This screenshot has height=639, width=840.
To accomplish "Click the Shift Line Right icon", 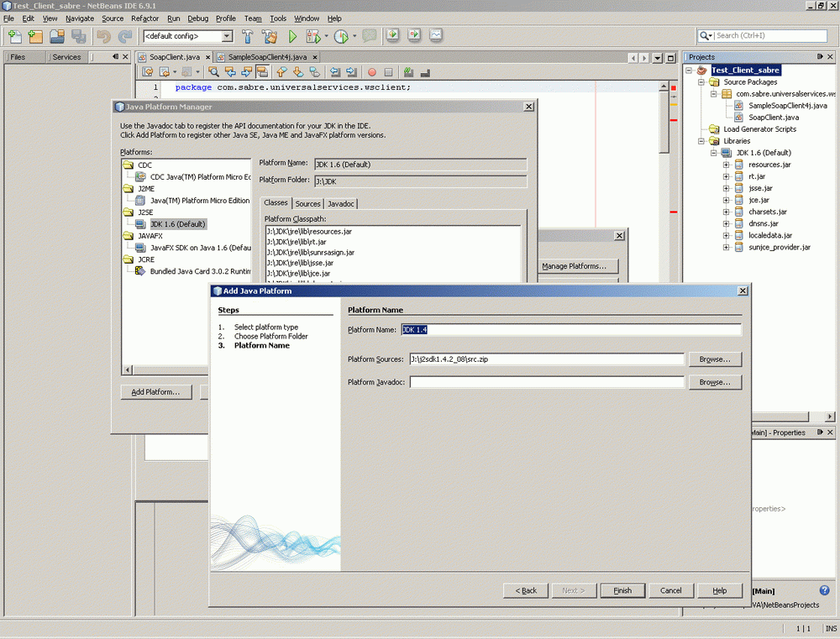I will [x=351, y=71].
